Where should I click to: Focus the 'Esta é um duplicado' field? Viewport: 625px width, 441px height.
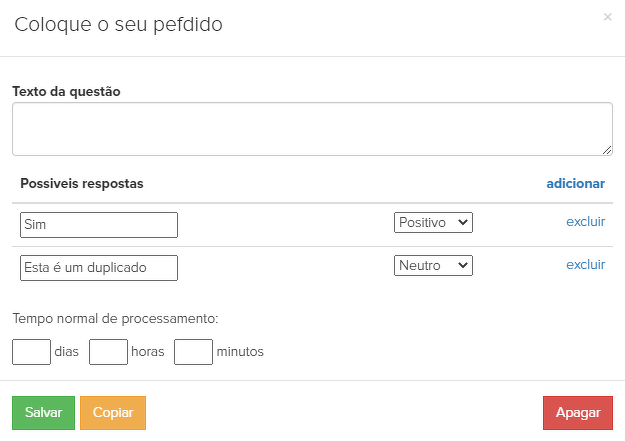[99, 268]
